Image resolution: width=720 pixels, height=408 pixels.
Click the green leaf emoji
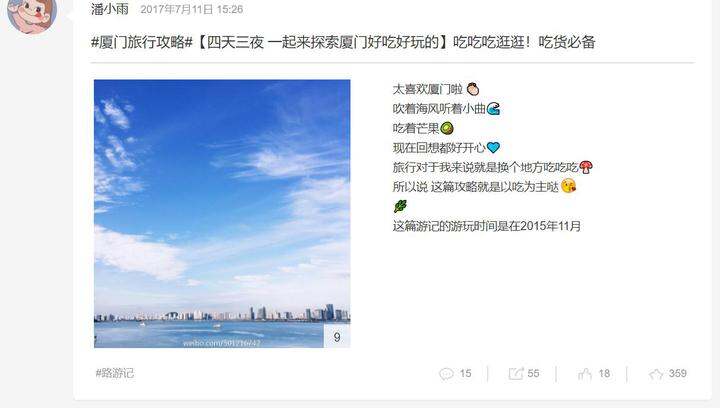pyautogui.click(x=400, y=206)
